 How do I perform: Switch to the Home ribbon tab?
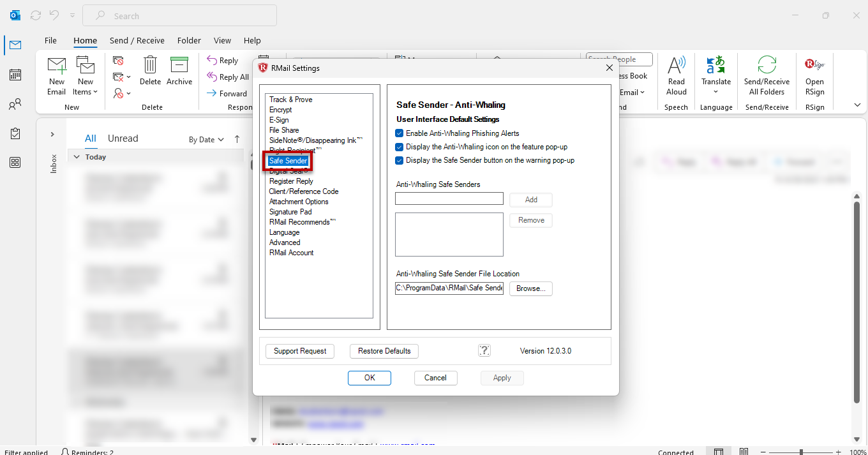[86, 40]
